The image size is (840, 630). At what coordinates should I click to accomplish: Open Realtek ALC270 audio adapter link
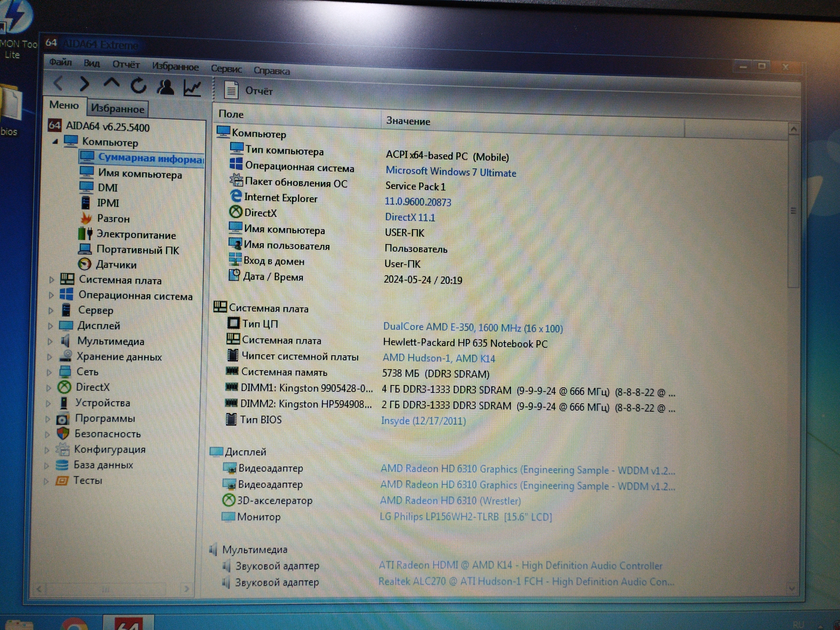pos(526,581)
